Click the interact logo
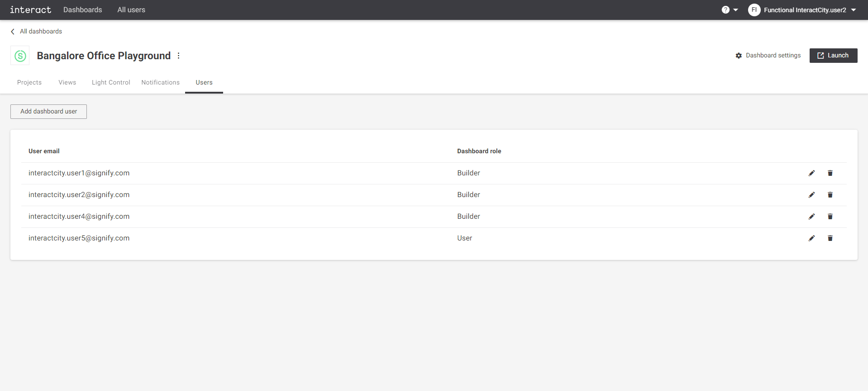The width and height of the screenshot is (868, 391). (30, 10)
